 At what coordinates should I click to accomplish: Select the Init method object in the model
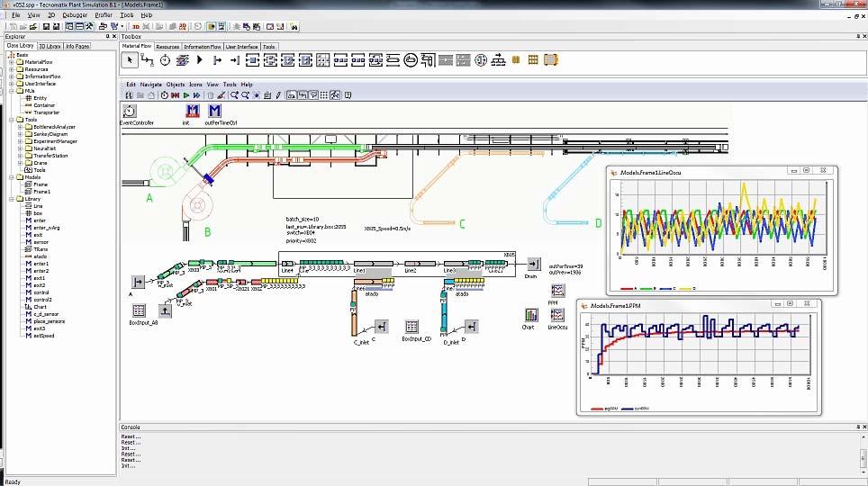pos(192,112)
